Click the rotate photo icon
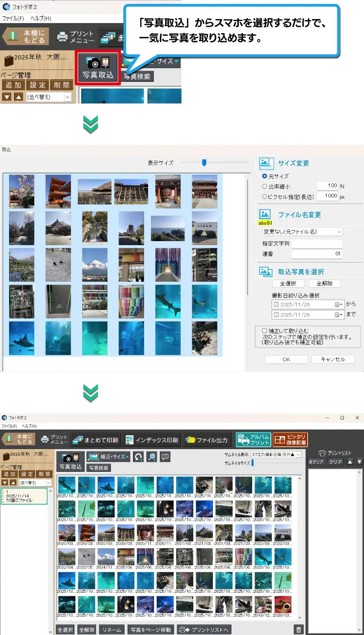 point(138,457)
